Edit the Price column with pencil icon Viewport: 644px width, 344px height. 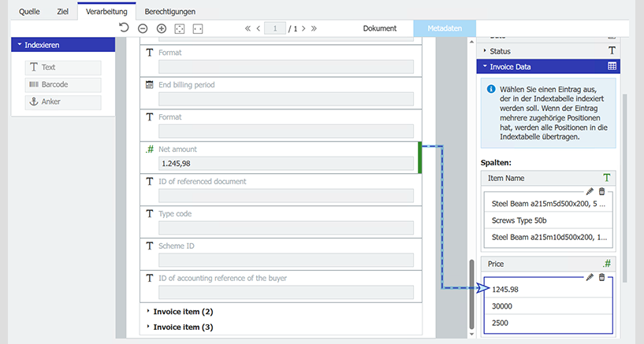tap(590, 277)
